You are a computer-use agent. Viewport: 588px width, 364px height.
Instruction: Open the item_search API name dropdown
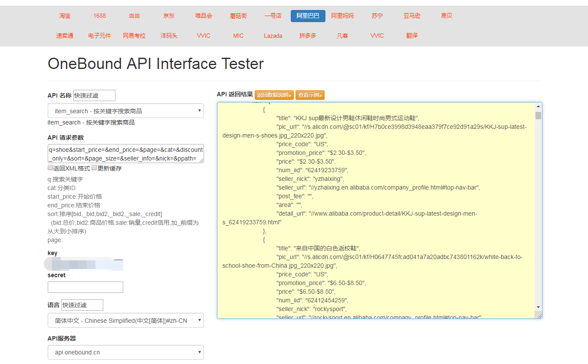click(125, 111)
